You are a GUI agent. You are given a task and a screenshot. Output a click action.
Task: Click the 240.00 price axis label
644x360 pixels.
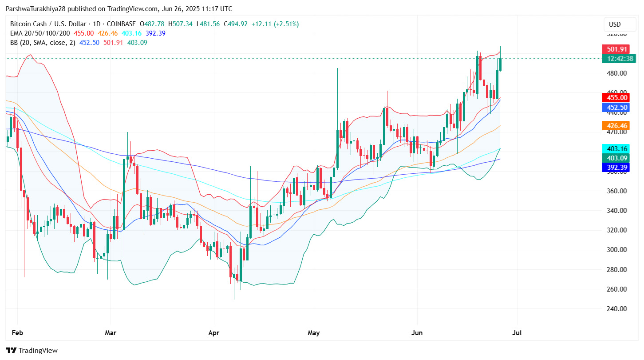tap(617, 309)
